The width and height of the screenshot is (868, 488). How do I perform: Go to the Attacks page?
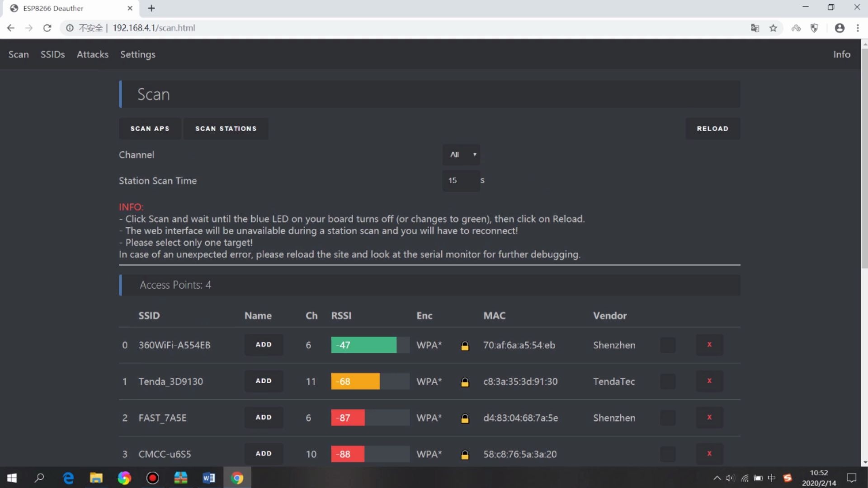point(93,54)
